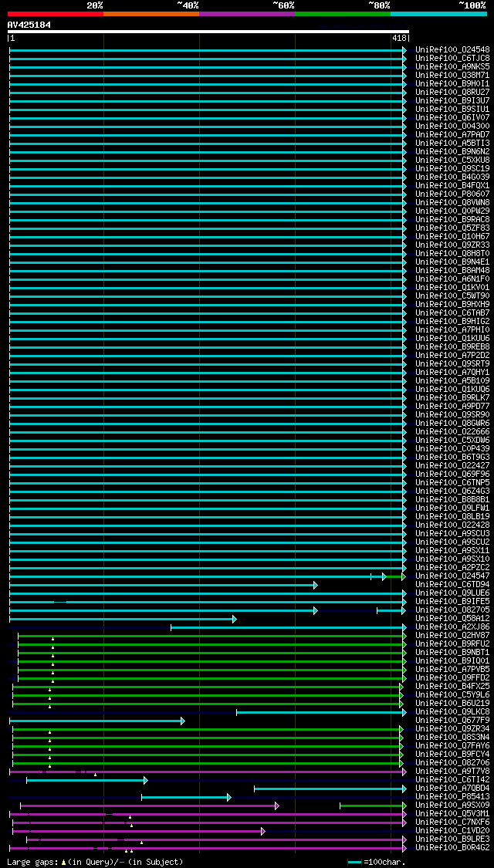Image resolution: width=494 pixels, height=868 pixels.
Task: Open hit UniRef100_C6TI42
Action: (452, 779)
